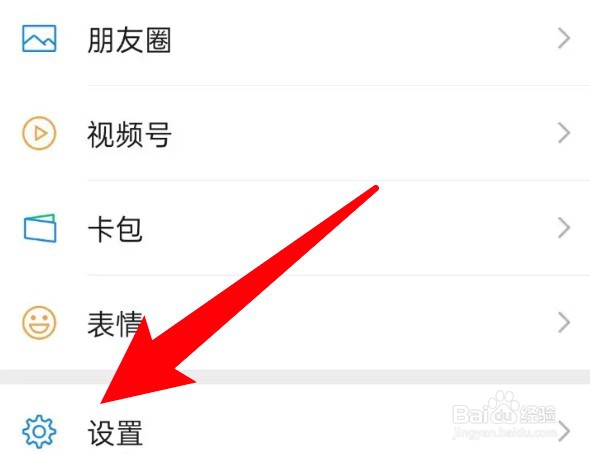Click the Baidu 经验 watermark logo
Viewport: 590px width, 454px height.
click(x=504, y=408)
